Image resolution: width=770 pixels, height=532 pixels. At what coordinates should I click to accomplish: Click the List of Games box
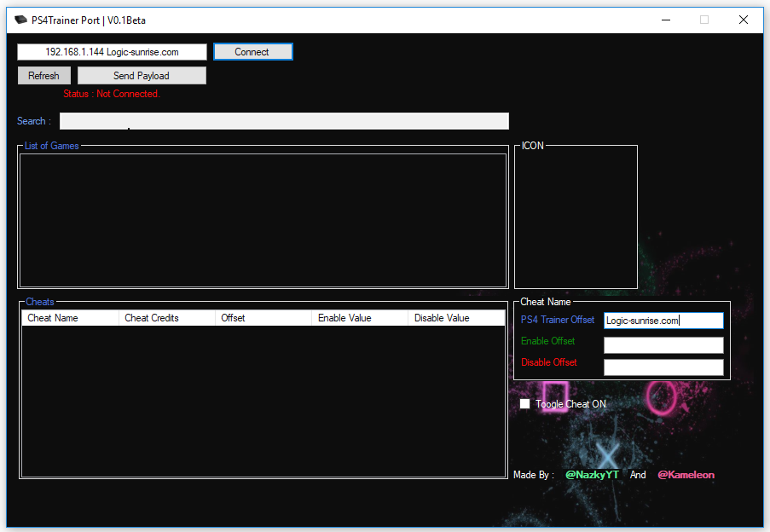263,220
